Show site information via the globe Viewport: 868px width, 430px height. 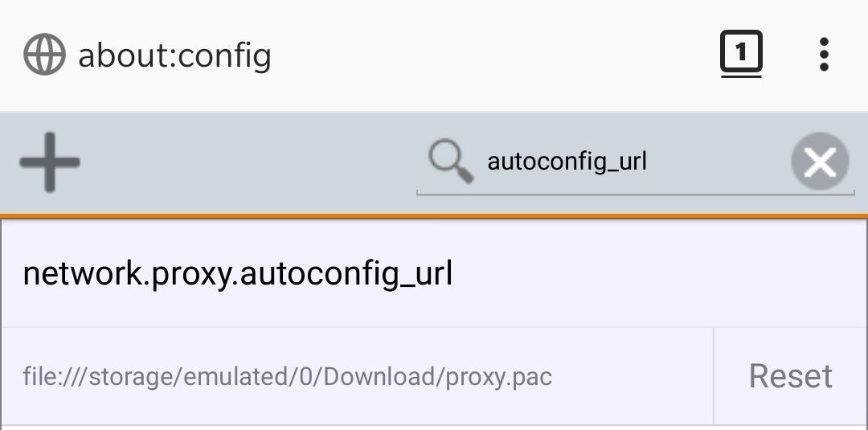click(x=44, y=55)
